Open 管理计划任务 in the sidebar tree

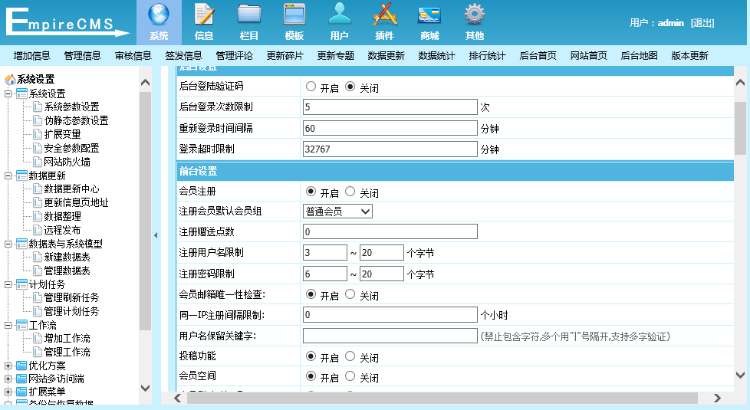click(71, 311)
